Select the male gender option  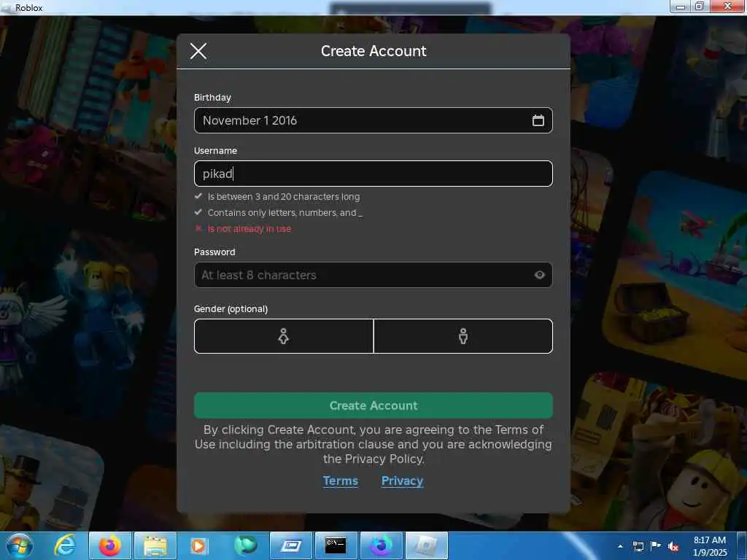click(463, 336)
